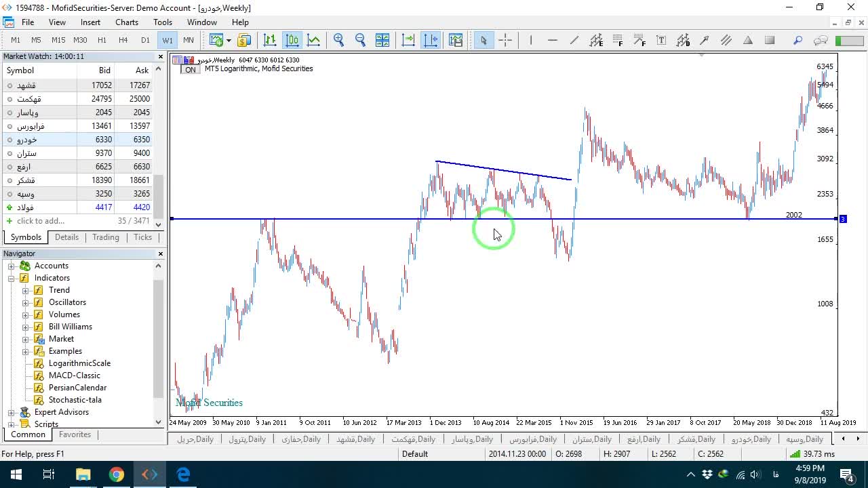868x488 pixels.
Task: Click the Navigator panel vertical scrollbar
Action: coord(159,339)
